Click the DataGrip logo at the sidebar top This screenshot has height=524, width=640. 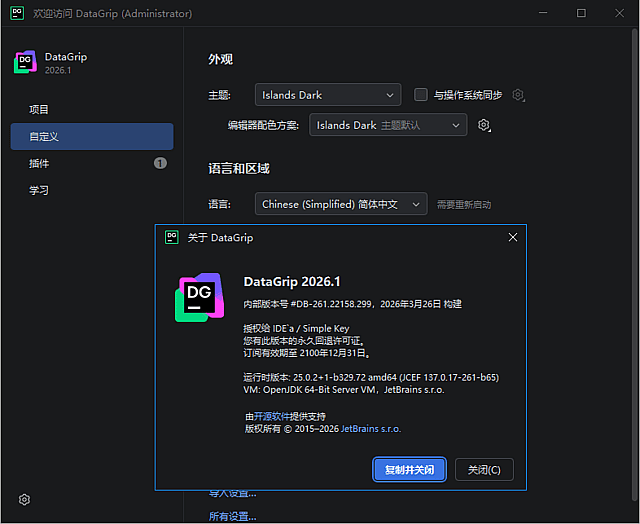(25, 63)
